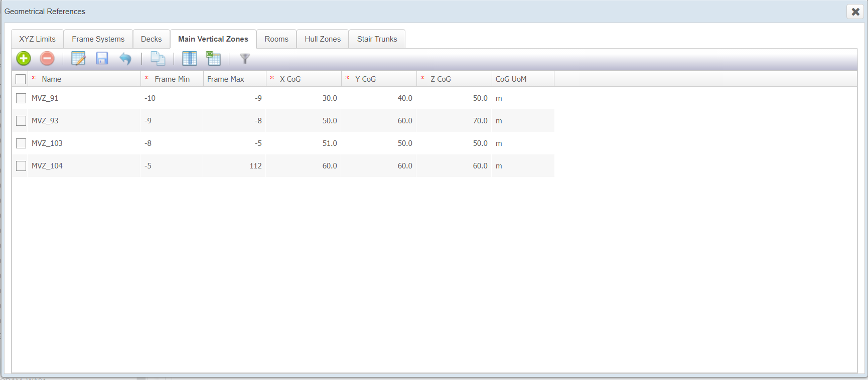
Task: Check the box for row MVZ_91
Action: tap(21, 98)
